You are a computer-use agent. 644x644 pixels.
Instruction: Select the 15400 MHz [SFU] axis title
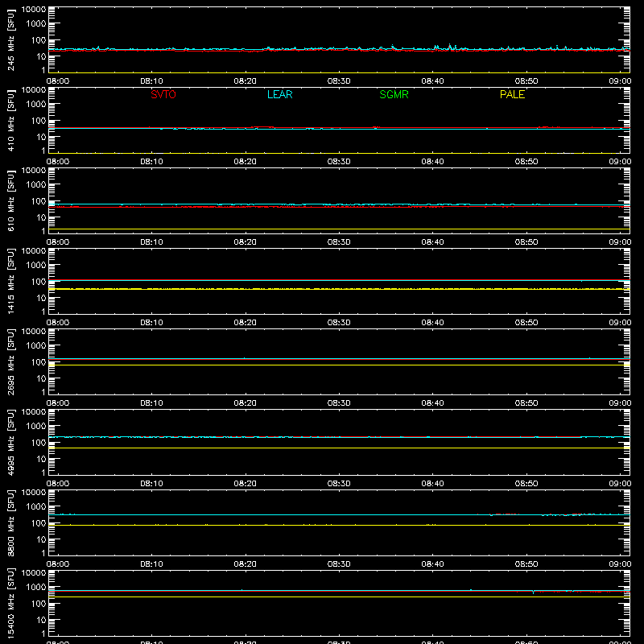click(x=10, y=603)
